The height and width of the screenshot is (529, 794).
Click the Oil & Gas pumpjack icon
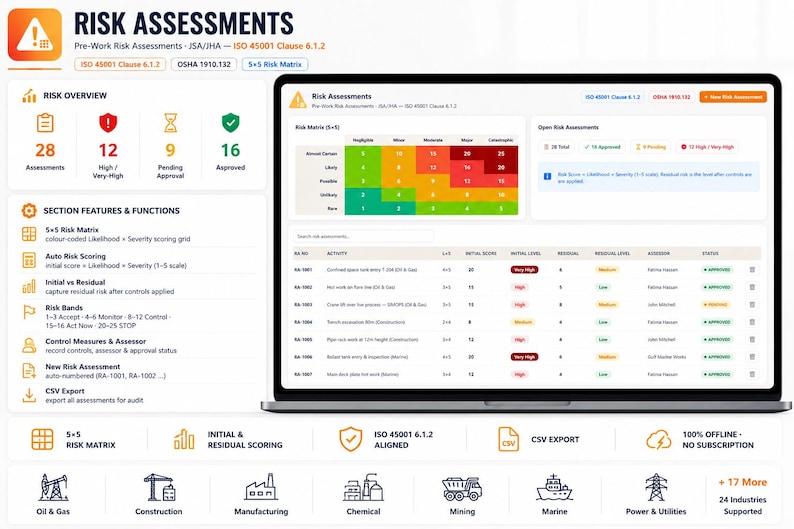coord(53,487)
